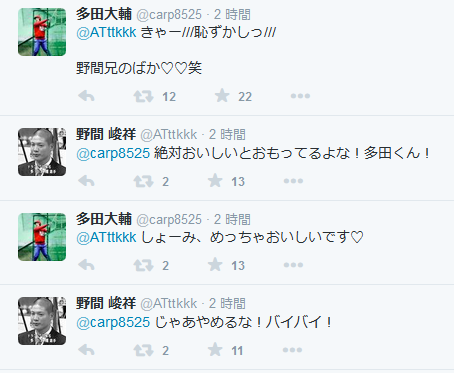Retweet the しょーみ、めっちゃおいしいです tweet
Viewport: 454px width, 373px height.
(143, 265)
